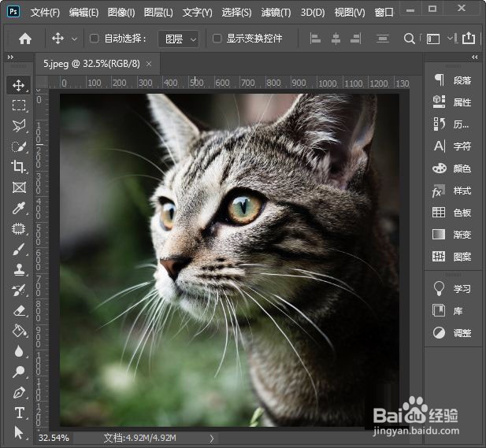Select the History Brush tool
Image resolution: width=486 pixels, height=448 pixels.
point(19,290)
